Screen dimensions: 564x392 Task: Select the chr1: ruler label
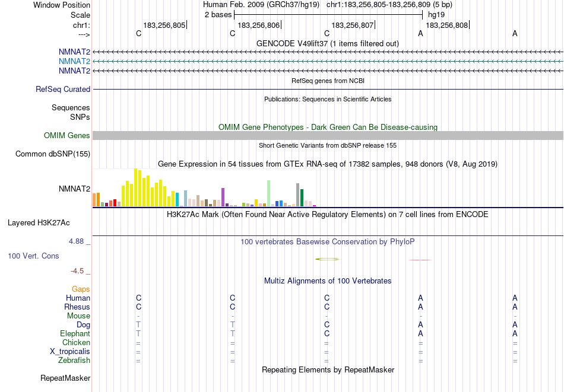(81, 25)
